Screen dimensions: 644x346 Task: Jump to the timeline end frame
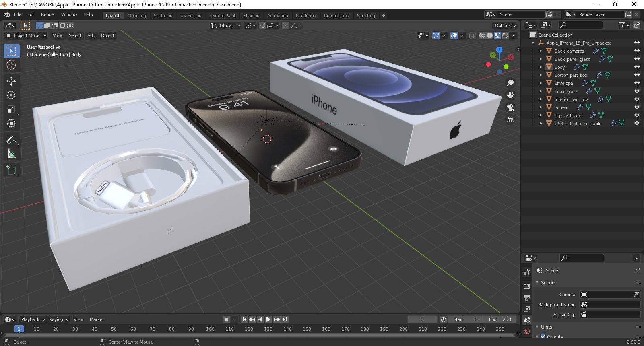coord(285,319)
